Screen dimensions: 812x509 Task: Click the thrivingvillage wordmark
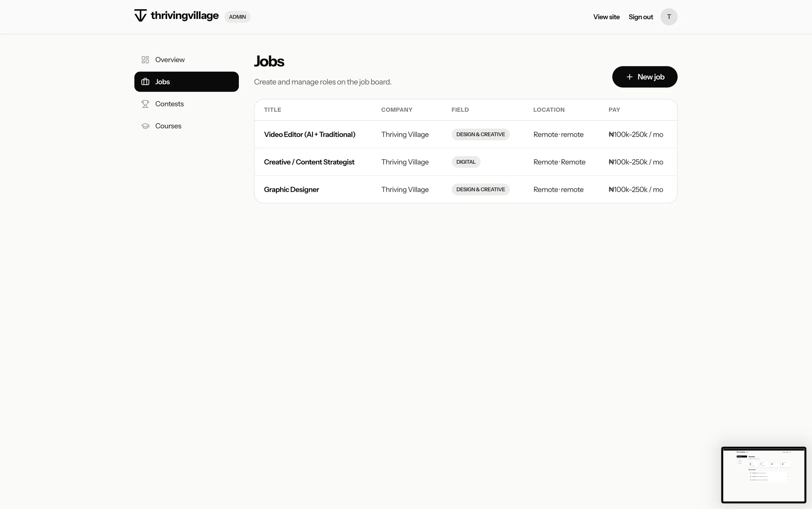pyautogui.click(x=185, y=16)
